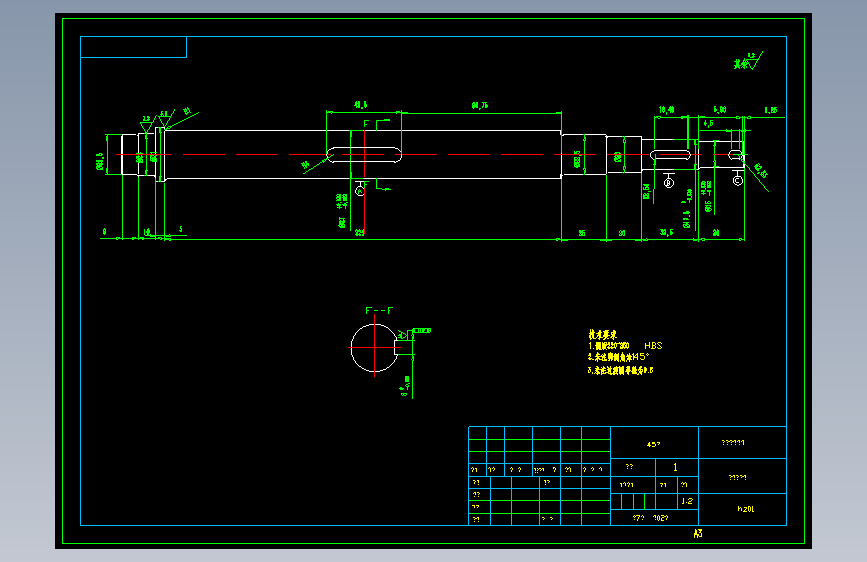Click the empty blue box at top left

(133, 47)
